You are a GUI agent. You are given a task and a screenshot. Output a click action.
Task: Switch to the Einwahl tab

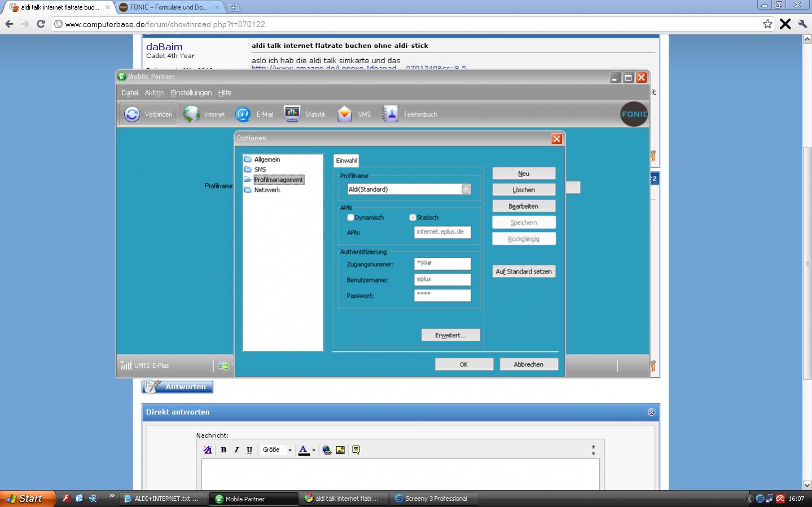tap(346, 161)
